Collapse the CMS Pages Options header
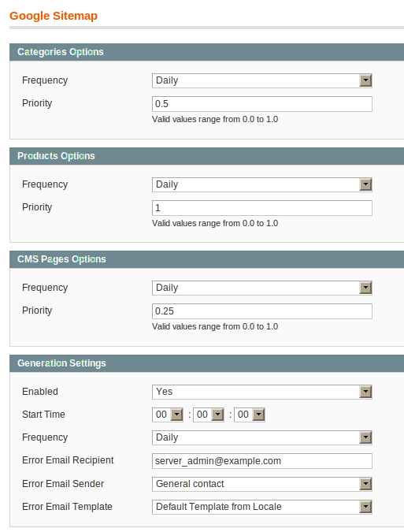Image resolution: width=404 pixels, height=532 pixels. tap(207, 259)
